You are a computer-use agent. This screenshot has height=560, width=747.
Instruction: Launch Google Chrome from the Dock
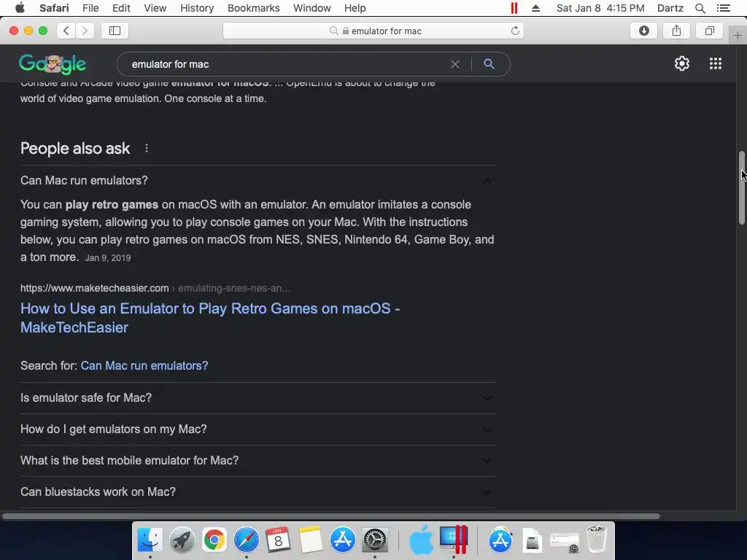[x=214, y=540]
